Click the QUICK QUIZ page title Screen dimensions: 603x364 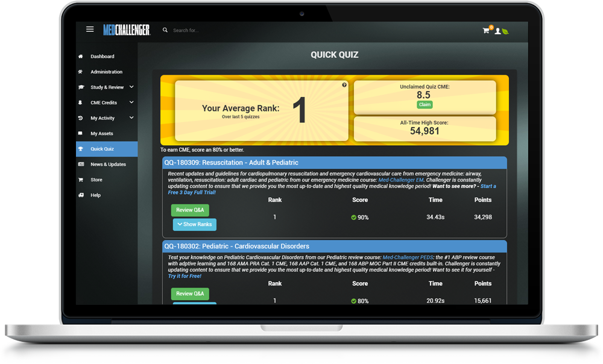click(x=335, y=55)
